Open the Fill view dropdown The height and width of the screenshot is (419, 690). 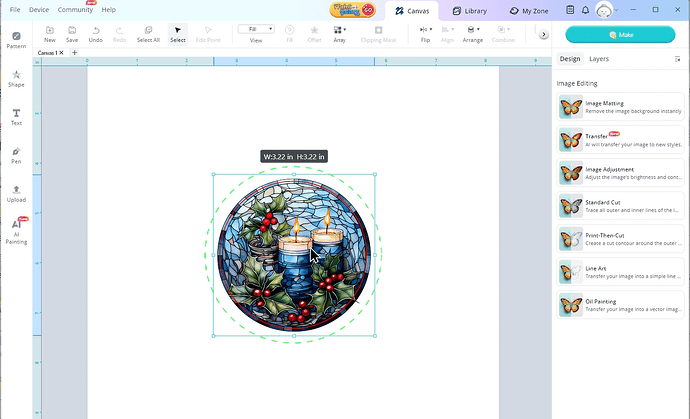(x=256, y=29)
